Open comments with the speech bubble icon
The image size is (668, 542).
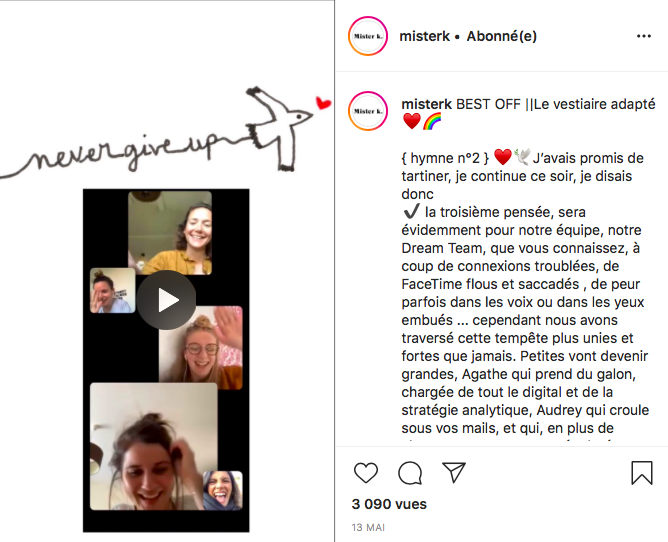point(410,473)
